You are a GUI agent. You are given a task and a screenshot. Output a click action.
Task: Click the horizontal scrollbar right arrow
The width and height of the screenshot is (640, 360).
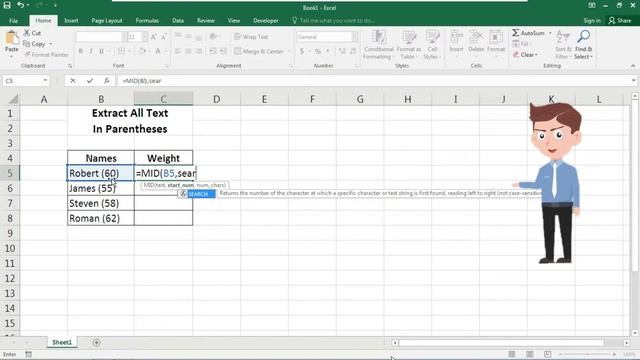[x=627, y=343]
